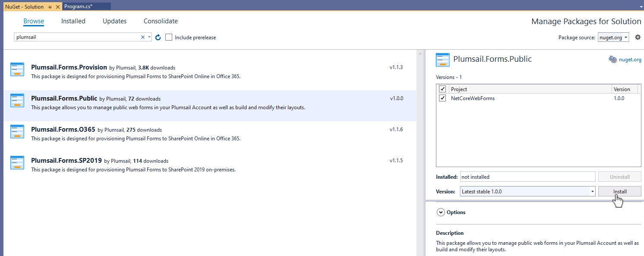Click the Uninstall button
Image resolution: width=644 pixels, height=256 pixels.
click(x=620, y=177)
